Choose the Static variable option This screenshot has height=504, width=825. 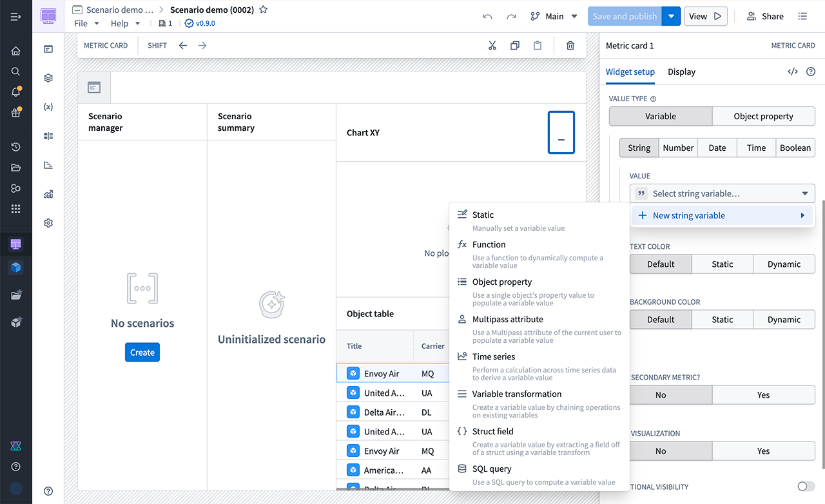pos(539,221)
